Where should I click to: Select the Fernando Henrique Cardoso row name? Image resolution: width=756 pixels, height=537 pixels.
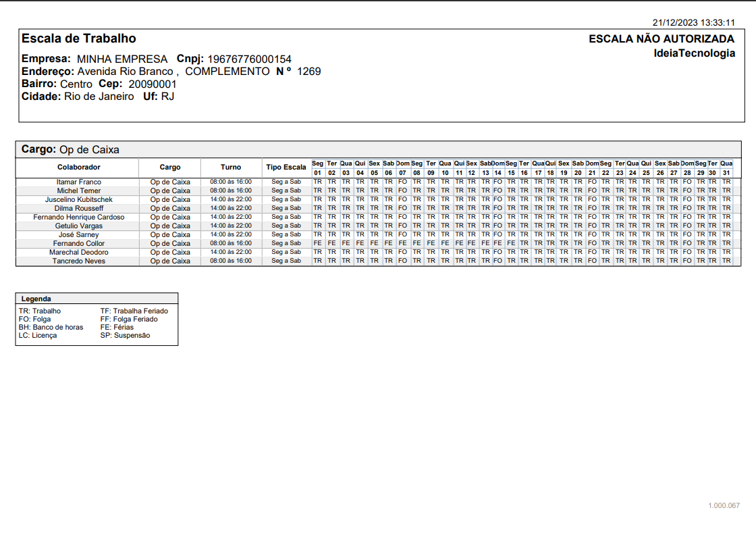[78, 218]
